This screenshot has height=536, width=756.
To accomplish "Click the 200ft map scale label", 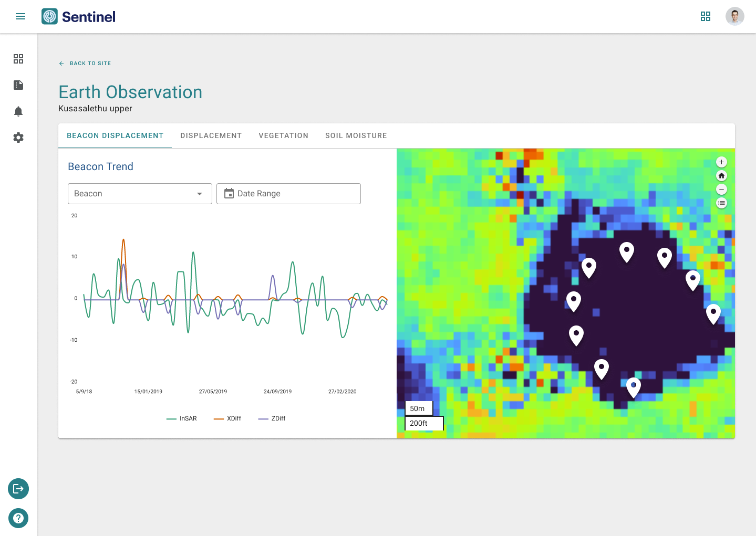I will tap(424, 423).
